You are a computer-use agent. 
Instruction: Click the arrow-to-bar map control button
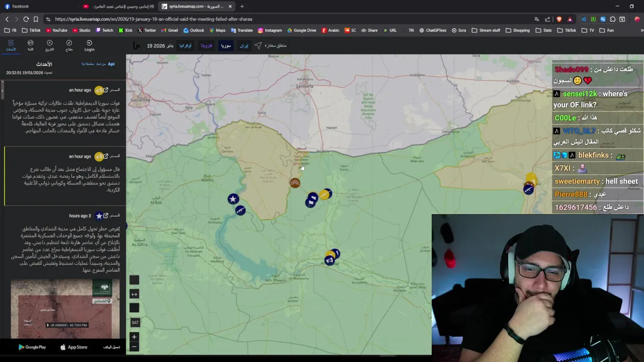pos(134,294)
